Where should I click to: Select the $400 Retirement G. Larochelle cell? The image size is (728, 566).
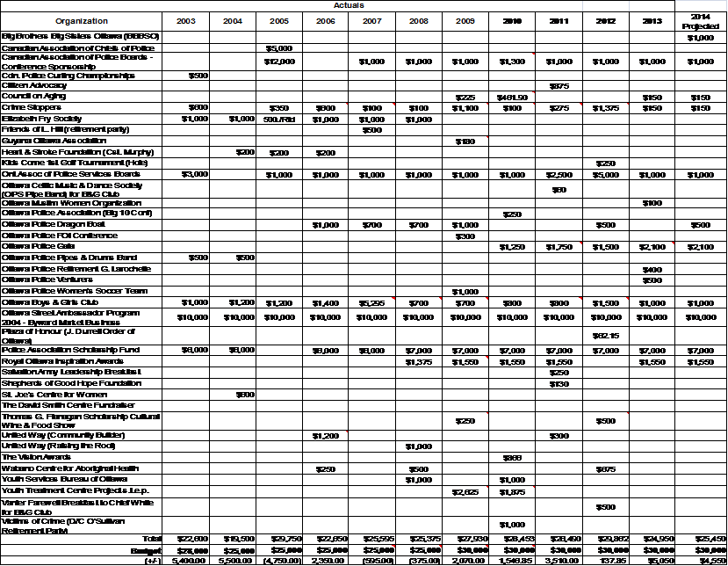pyautogui.click(x=652, y=270)
